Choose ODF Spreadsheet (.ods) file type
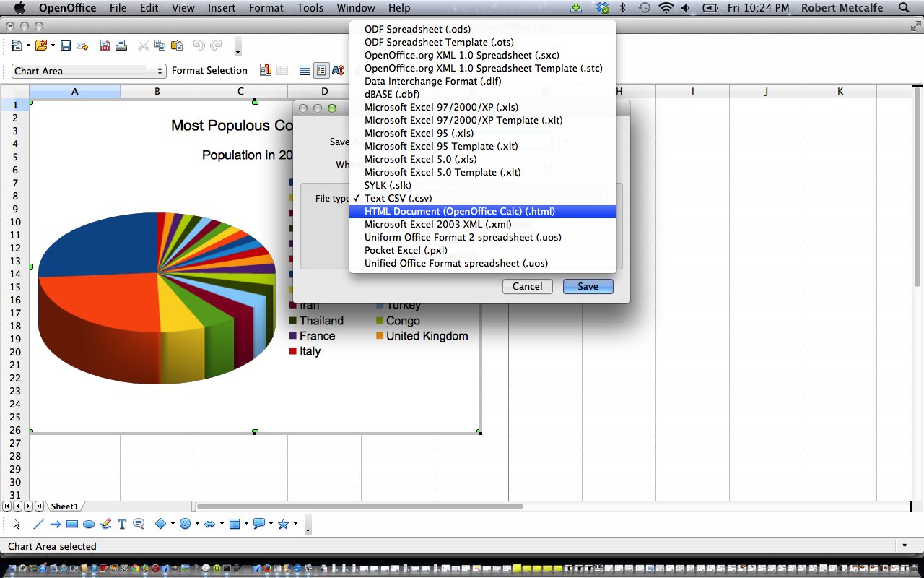Screen dimensions: 924x578 tap(483, 29)
